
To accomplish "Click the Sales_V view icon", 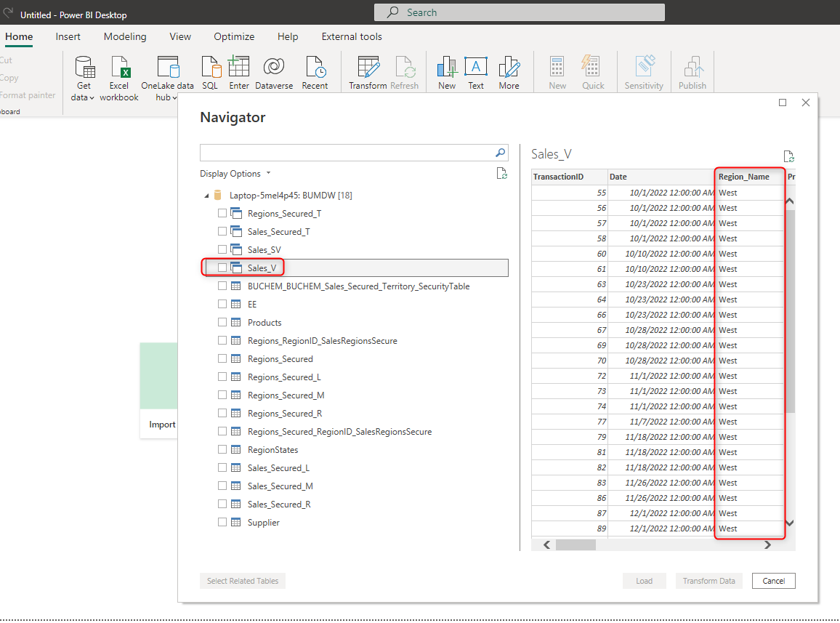I will coord(236,268).
